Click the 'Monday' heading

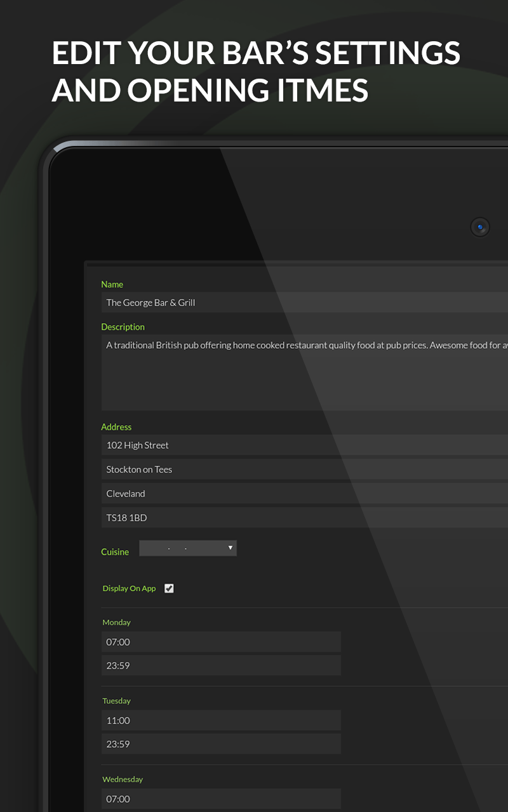pyautogui.click(x=116, y=623)
